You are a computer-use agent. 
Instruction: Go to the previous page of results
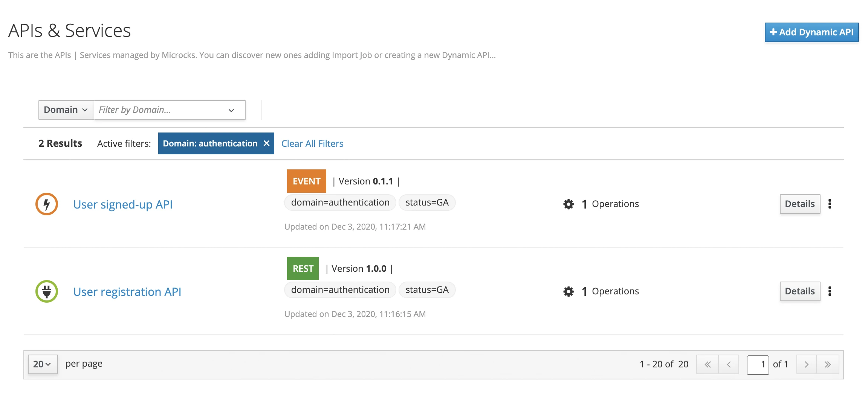(729, 364)
